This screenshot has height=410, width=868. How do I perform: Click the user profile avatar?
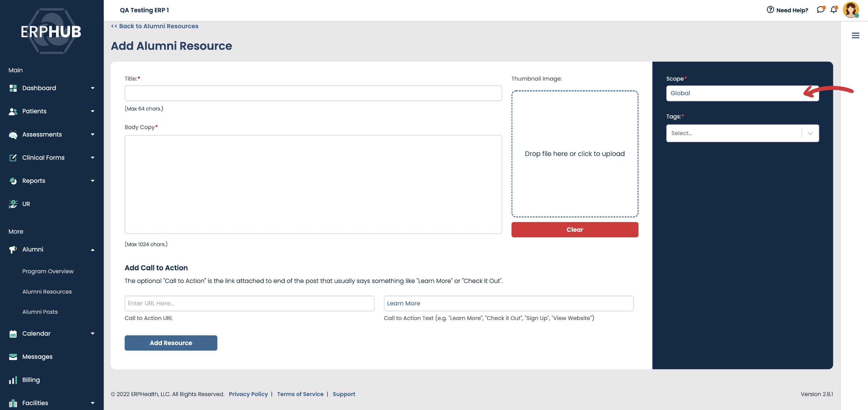[x=851, y=10]
